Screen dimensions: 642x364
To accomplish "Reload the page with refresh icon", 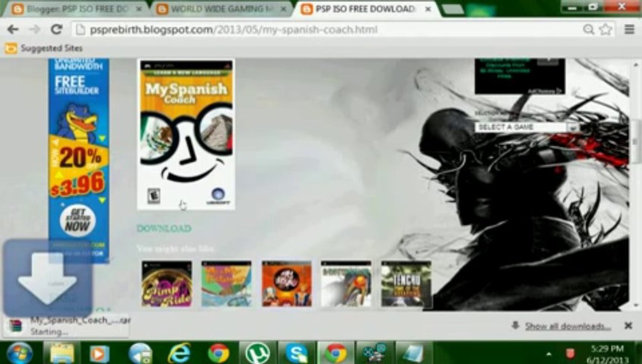I will click(x=57, y=29).
